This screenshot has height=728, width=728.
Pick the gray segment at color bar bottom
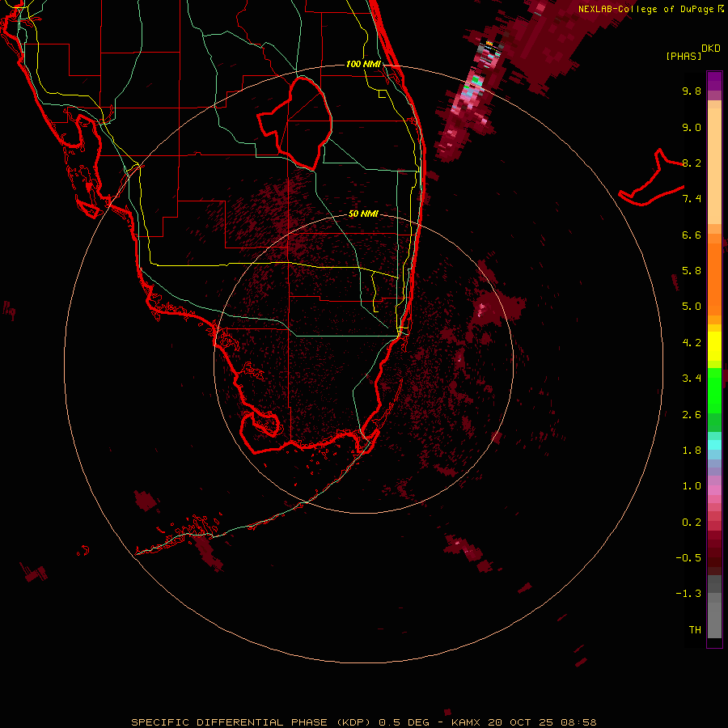[x=714, y=620]
